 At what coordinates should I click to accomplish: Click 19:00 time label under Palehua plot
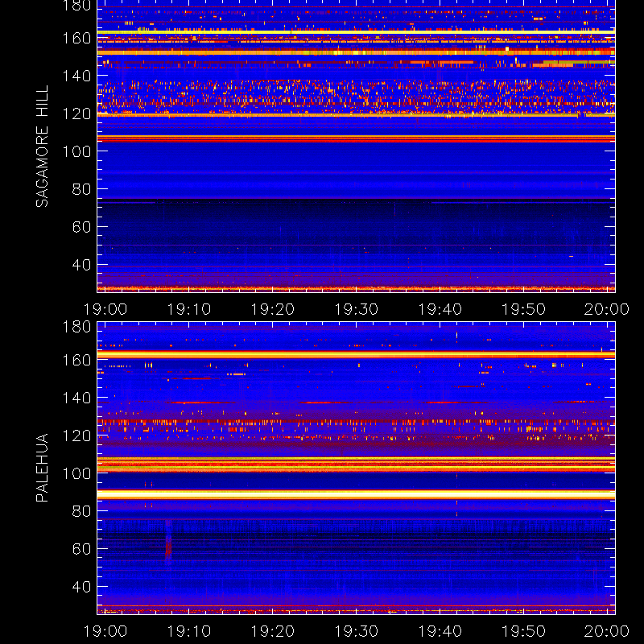(x=105, y=631)
